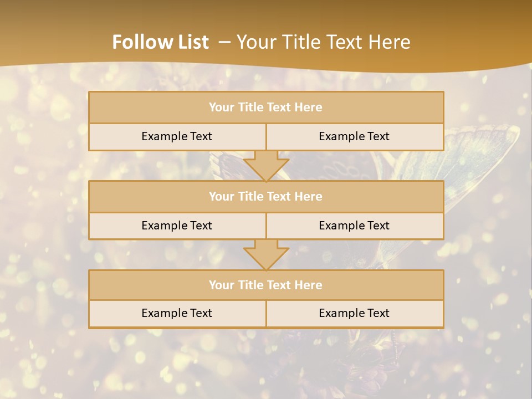532x399 pixels.
Task: Click third block's right 'Example Text' cell
Action: 355,314
